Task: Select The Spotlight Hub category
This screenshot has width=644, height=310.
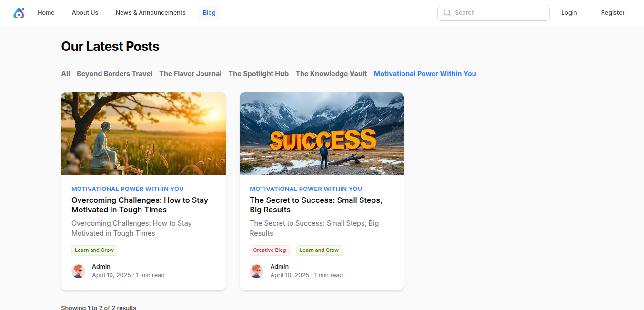Action: coord(258,74)
